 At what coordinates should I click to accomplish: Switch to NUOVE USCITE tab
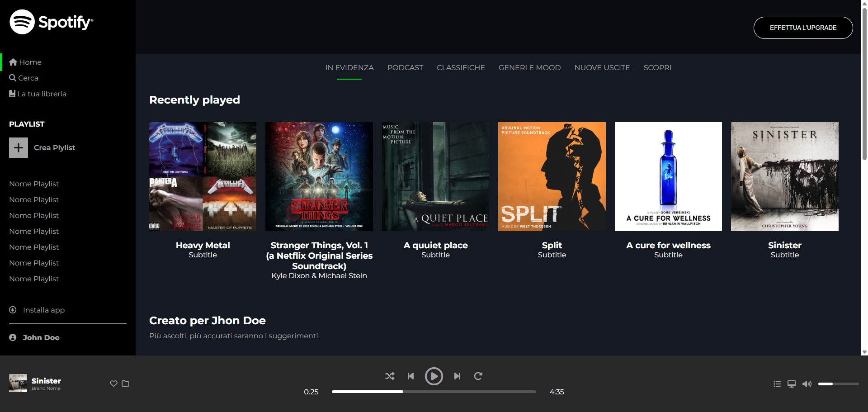click(x=602, y=67)
